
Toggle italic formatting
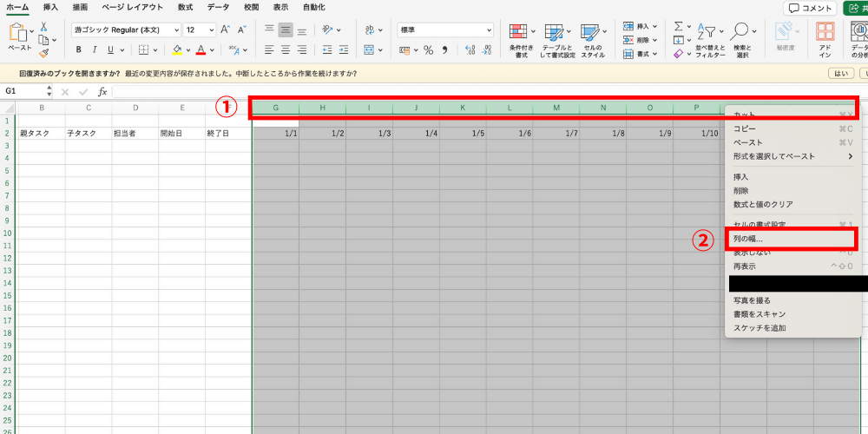coord(95,49)
